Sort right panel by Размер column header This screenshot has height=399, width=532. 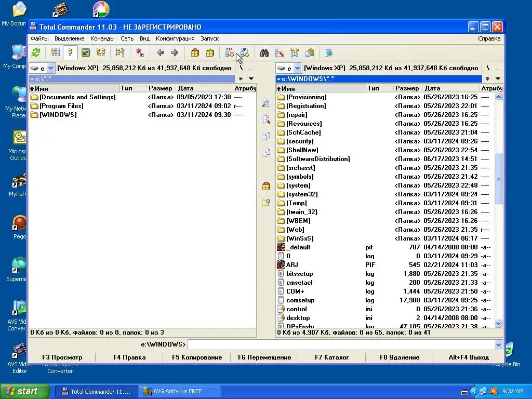(x=407, y=88)
